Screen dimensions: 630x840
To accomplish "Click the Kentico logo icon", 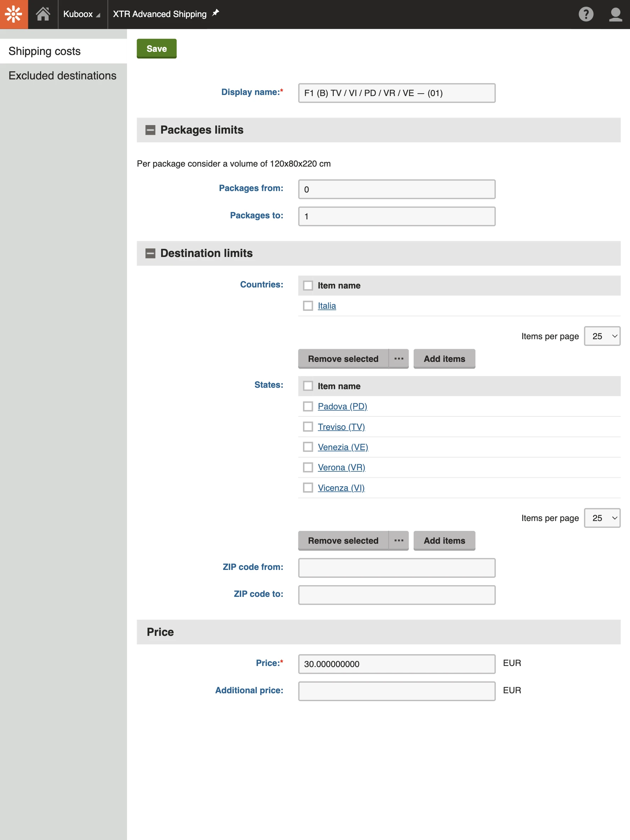I will [14, 14].
